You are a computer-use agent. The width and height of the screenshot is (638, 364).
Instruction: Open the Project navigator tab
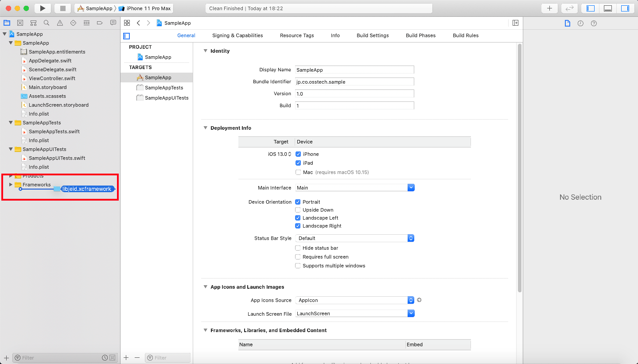pos(7,23)
